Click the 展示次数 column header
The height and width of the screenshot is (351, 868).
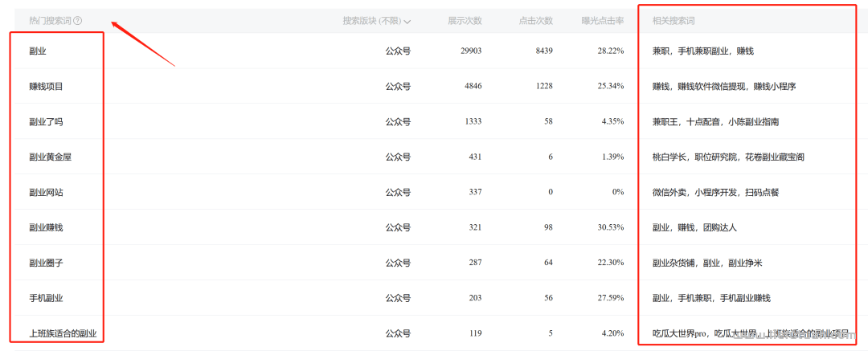465,21
